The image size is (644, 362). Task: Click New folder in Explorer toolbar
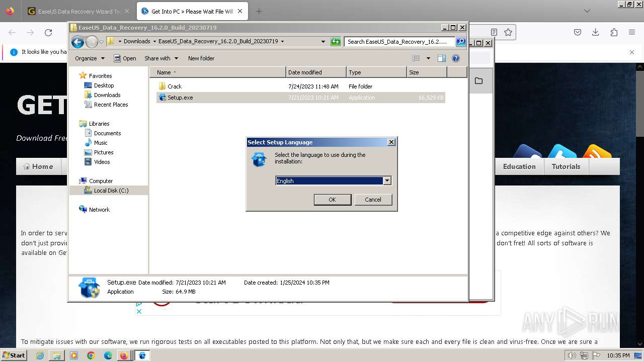201,58
